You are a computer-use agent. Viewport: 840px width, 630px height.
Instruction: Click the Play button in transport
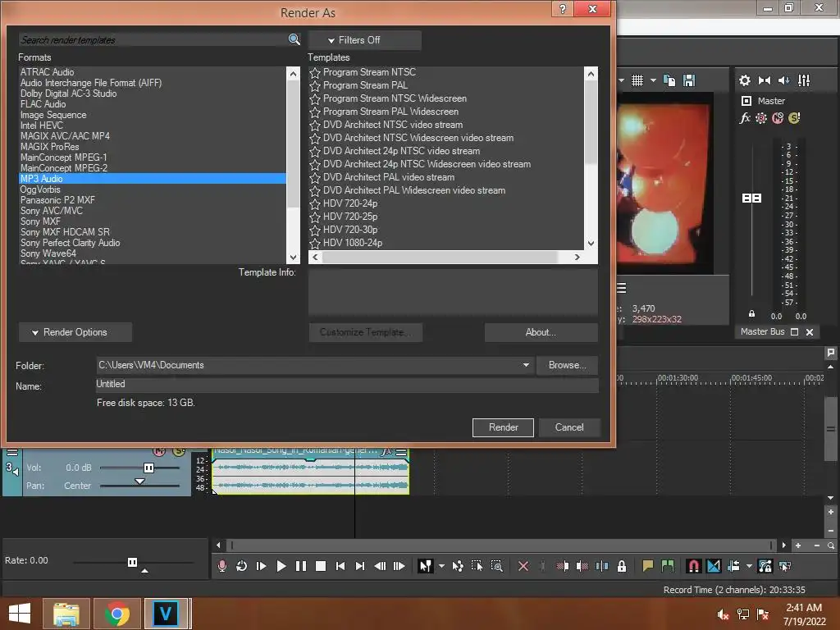point(281,566)
